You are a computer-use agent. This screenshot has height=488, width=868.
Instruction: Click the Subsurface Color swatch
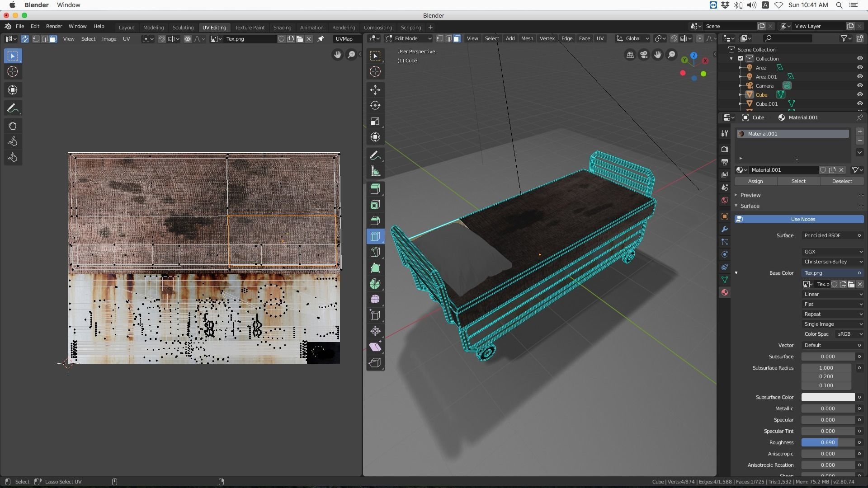coord(828,397)
